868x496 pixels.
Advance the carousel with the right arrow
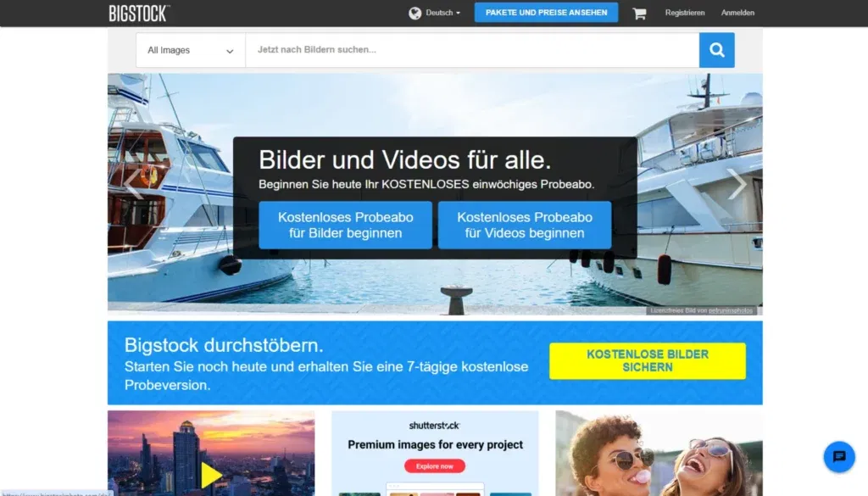pyautogui.click(x=737, y=184)
